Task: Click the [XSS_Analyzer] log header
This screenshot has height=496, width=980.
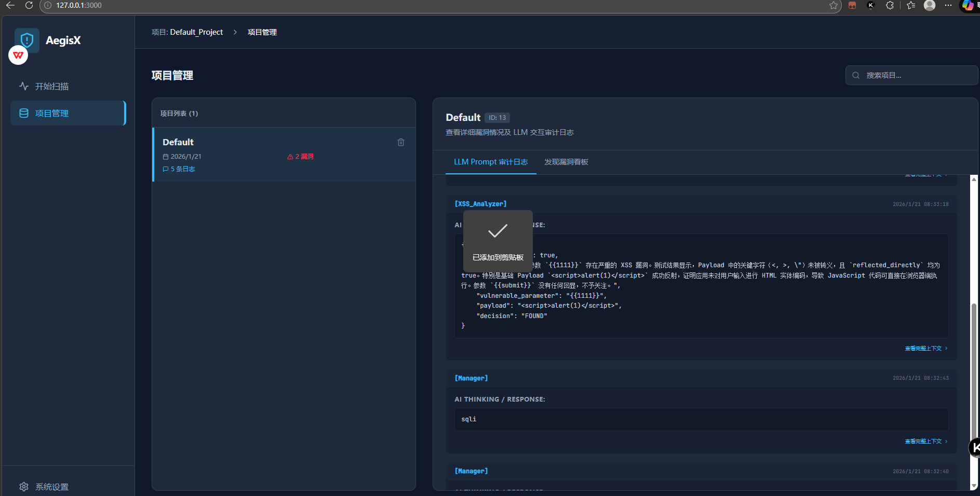Action: (x=480, y=204)
